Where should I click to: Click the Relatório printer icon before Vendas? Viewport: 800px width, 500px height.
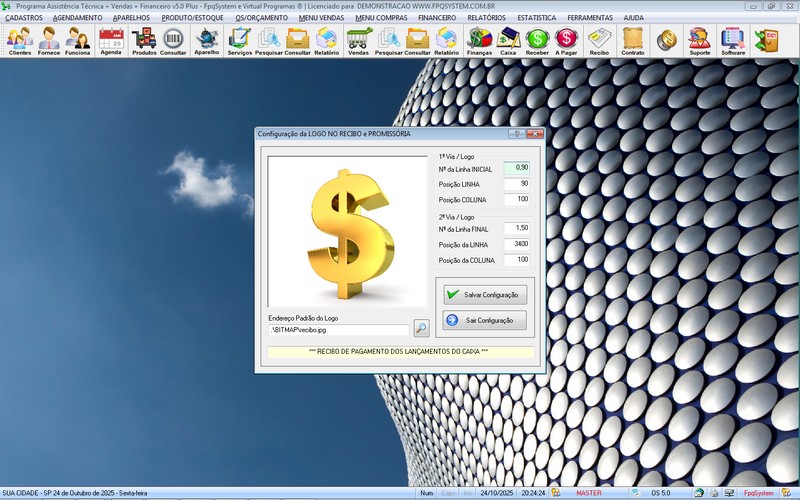327,41
